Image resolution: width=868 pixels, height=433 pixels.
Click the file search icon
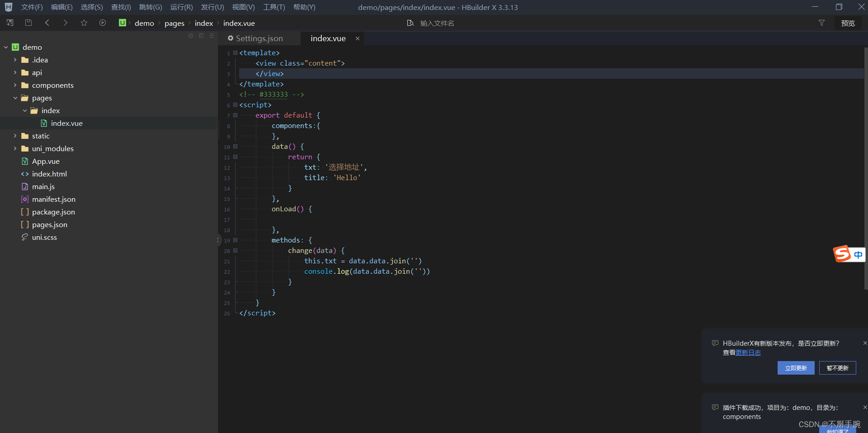(x=410, y=23)
